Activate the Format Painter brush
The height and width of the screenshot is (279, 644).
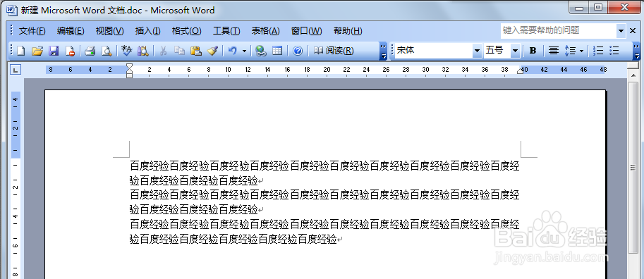point(212,51)
